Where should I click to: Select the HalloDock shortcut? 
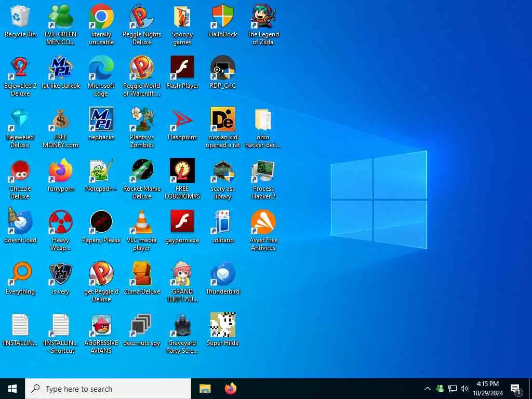point(222,16)
